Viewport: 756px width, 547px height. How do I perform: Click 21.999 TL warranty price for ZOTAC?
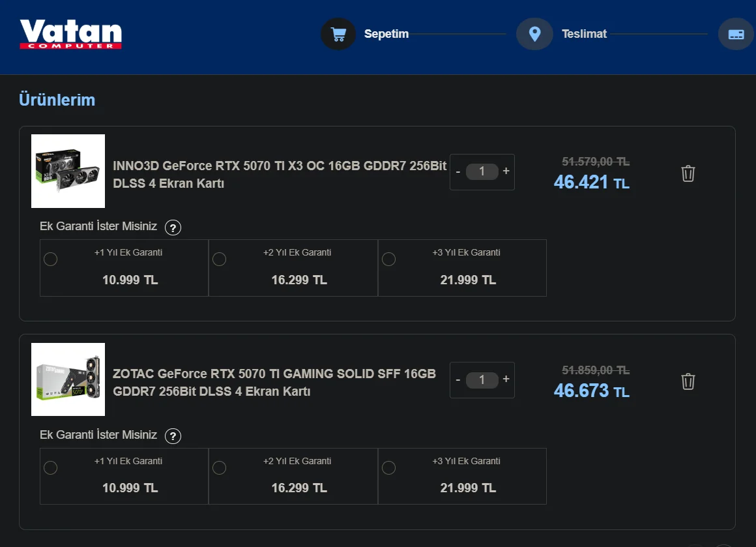click(x=468, y=488)
